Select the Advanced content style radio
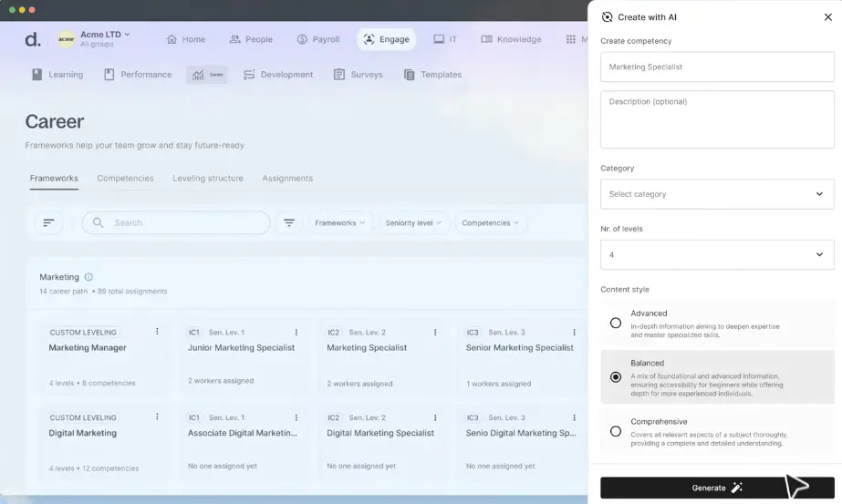Viewport: 842px width, 504px height. [x=616, y=324]
